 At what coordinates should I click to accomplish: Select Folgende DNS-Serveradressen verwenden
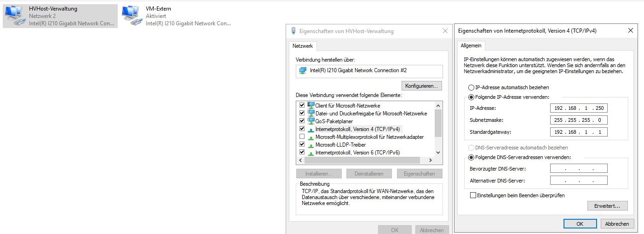coord(471,157)
